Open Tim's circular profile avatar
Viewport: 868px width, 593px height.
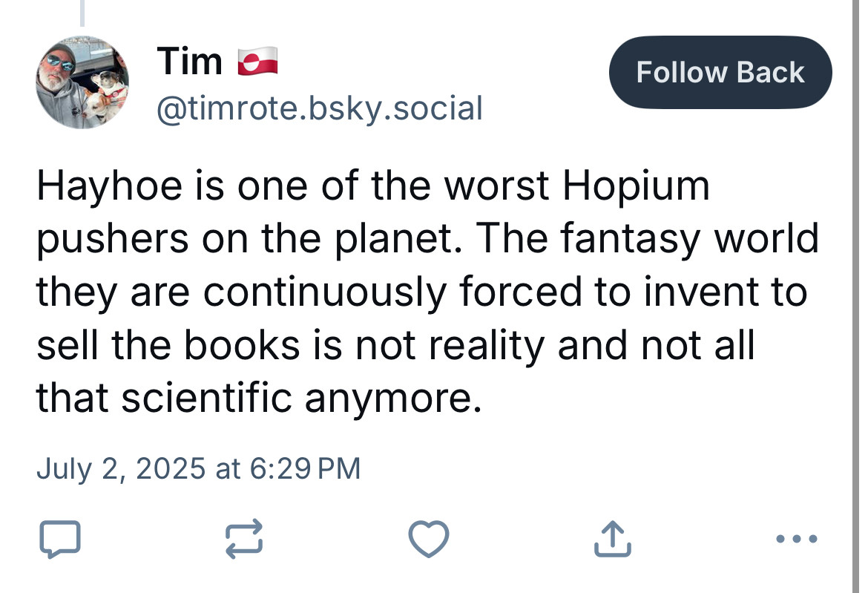[x=82, y=82]
